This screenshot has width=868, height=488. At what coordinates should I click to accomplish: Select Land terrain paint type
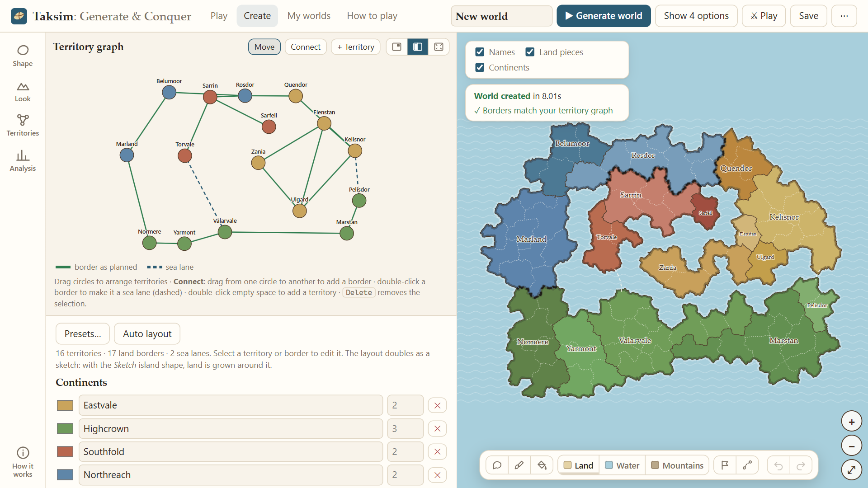[x=579, y=465]
